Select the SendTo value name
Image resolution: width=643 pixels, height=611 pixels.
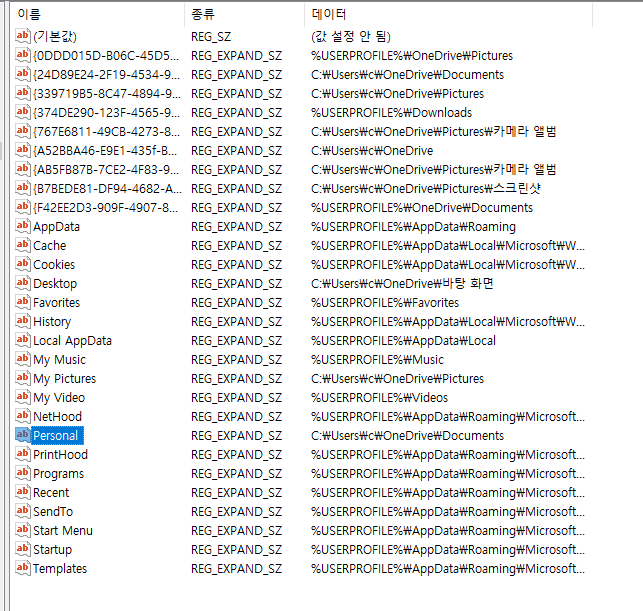point(53,511)
